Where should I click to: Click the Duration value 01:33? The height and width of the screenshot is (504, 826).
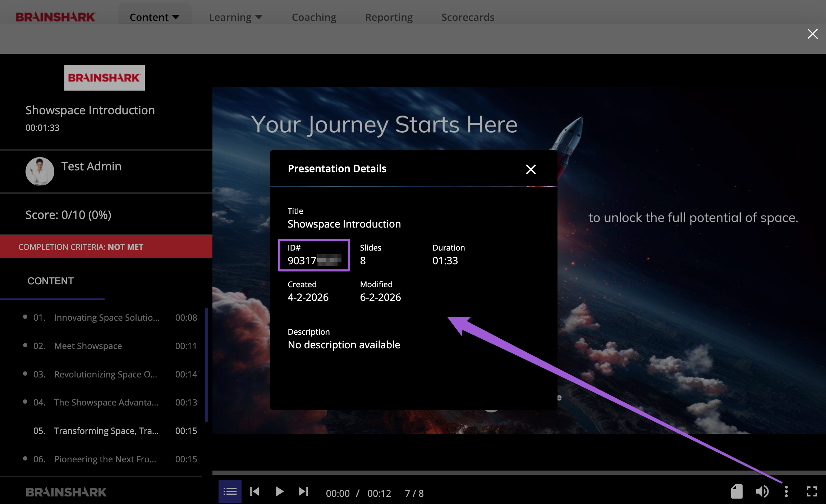pyautogui.click(x=445, y=261)
